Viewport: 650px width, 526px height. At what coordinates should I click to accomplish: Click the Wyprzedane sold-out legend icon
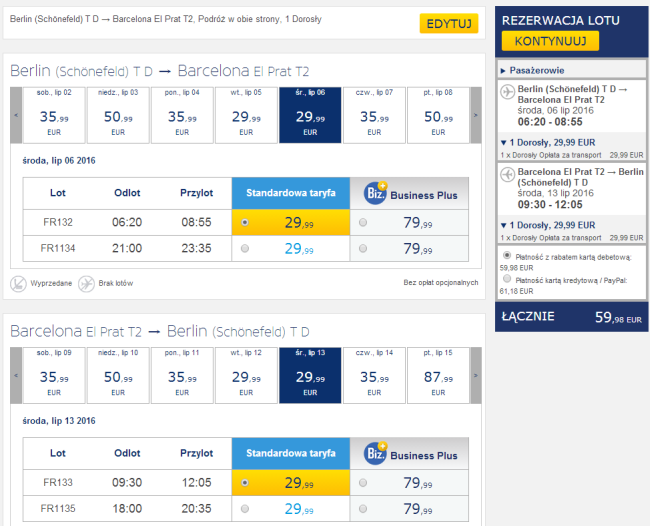pos(18,284)
